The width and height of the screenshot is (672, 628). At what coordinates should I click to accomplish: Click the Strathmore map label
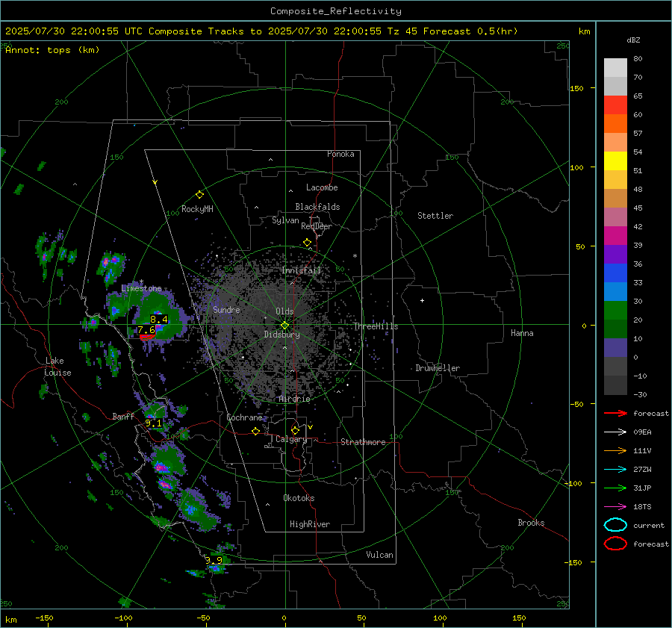(363, 442)
